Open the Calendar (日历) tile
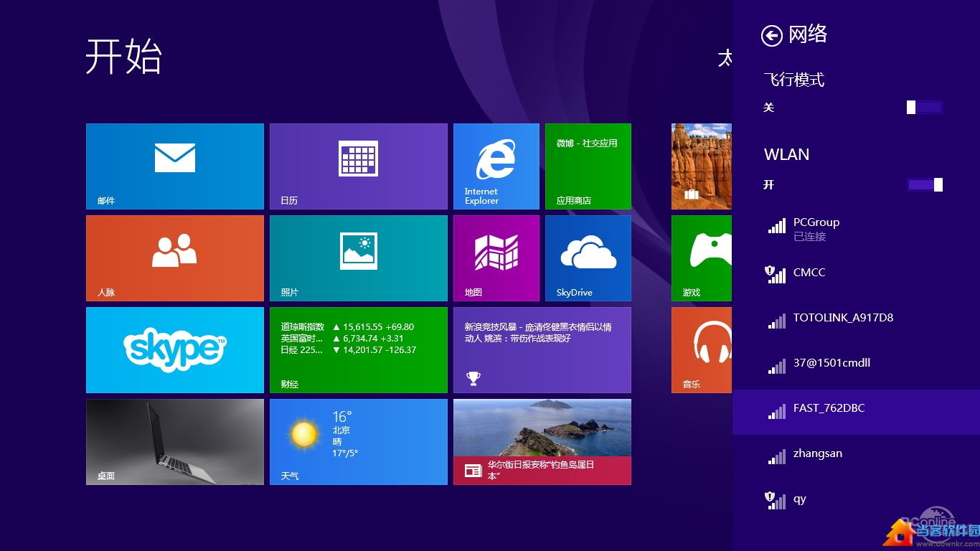 (358, 166)
